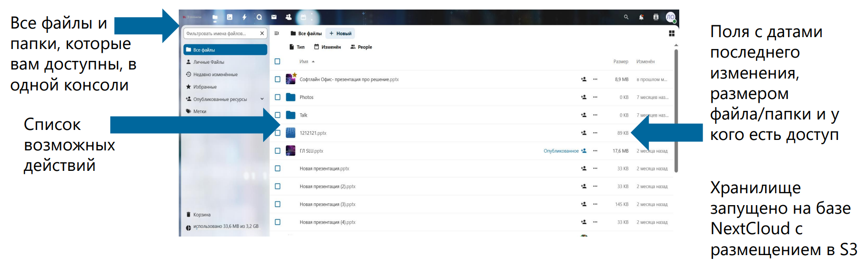Open sharing for Софтлайн Офис presentation
868x267 pixels.
pos(583,79)
